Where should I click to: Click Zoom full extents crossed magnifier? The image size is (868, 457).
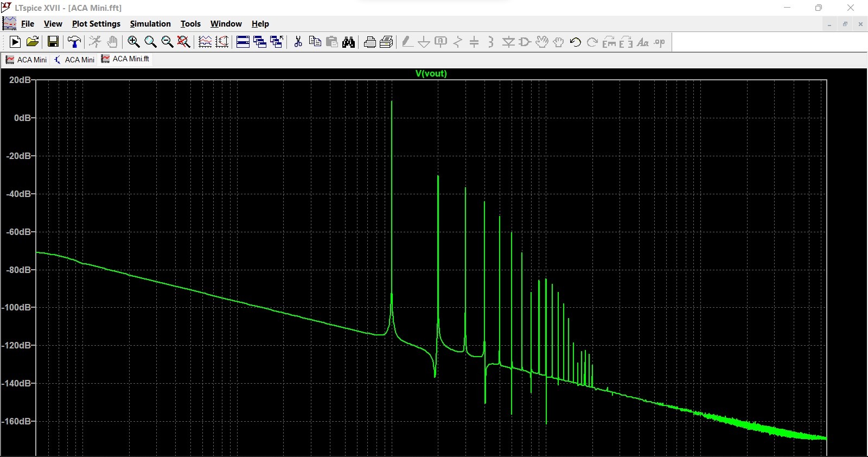click(x=184, y=42)
